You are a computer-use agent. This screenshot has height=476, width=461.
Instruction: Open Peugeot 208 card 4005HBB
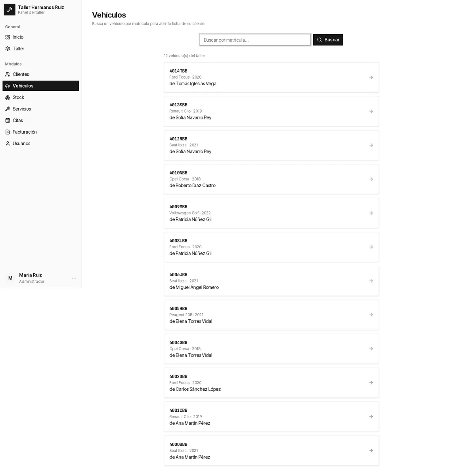[x=272, y=315]
